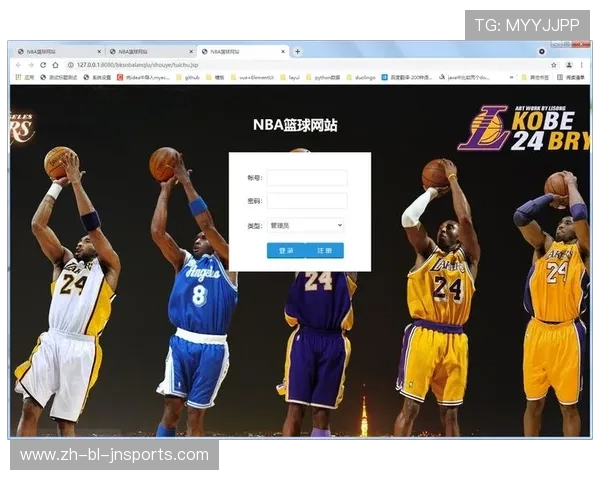Click the extension icon in the title bar

point(541,51)
